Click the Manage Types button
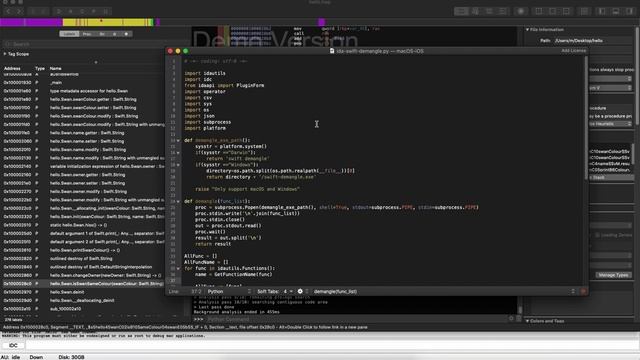The height and width of the screenshot is (360, 640). tap(613, 275)
